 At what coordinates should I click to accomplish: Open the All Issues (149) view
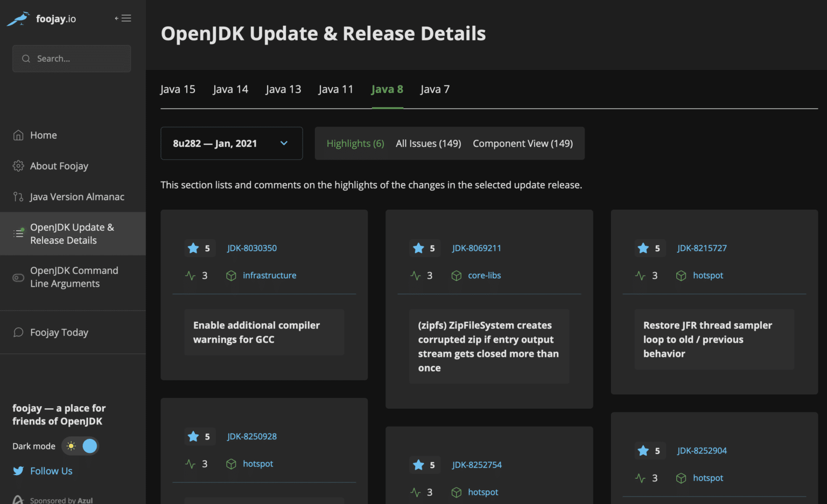pyautogui.click(x=428, y=143)
